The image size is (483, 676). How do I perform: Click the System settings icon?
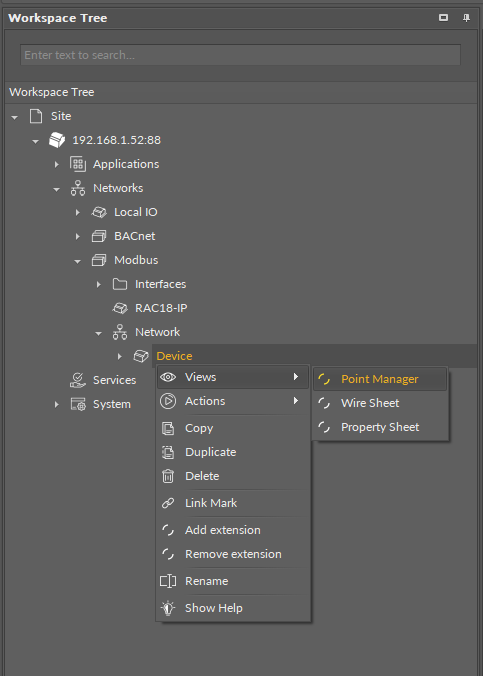[78, 404]
